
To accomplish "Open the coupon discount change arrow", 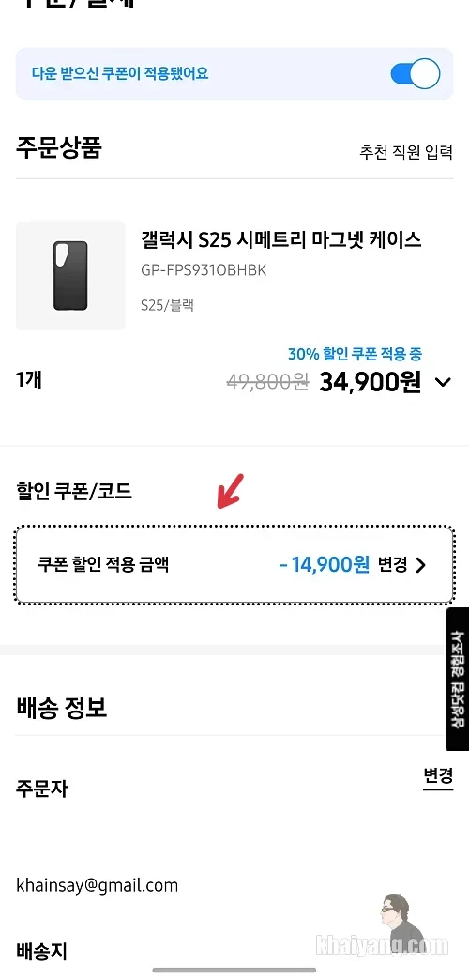I will click(x=421, y=565).
